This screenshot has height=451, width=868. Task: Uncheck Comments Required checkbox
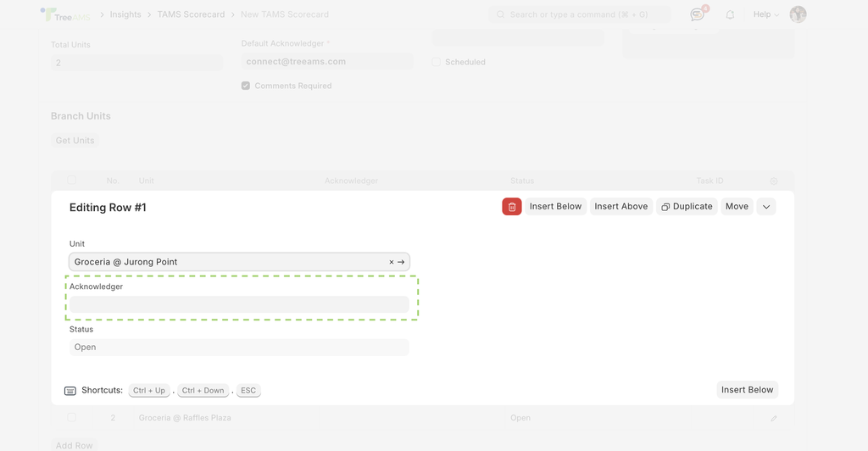coord(246,86)
